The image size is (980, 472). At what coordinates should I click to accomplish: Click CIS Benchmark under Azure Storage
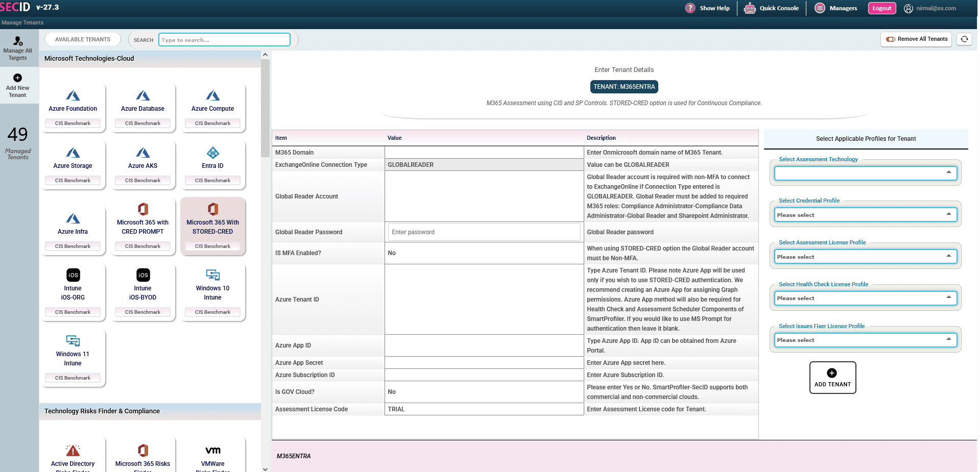point(73,181)
